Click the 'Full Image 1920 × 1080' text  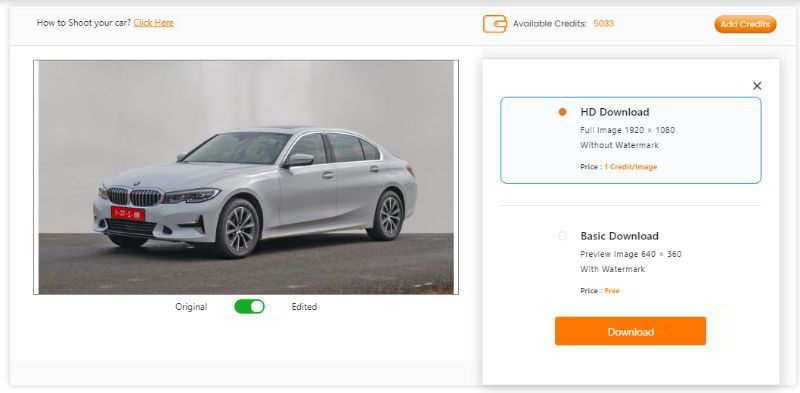pyautogui.click(x=628, y=130)
